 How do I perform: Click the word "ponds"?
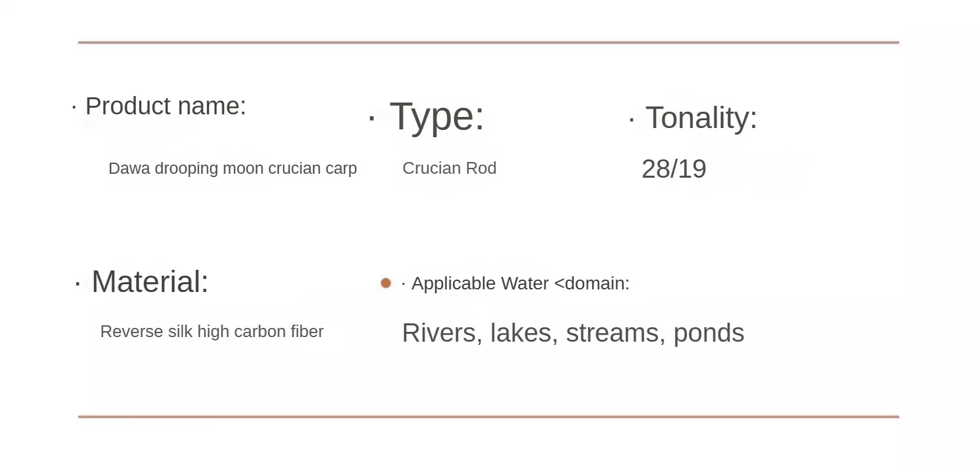pos(709,333)
